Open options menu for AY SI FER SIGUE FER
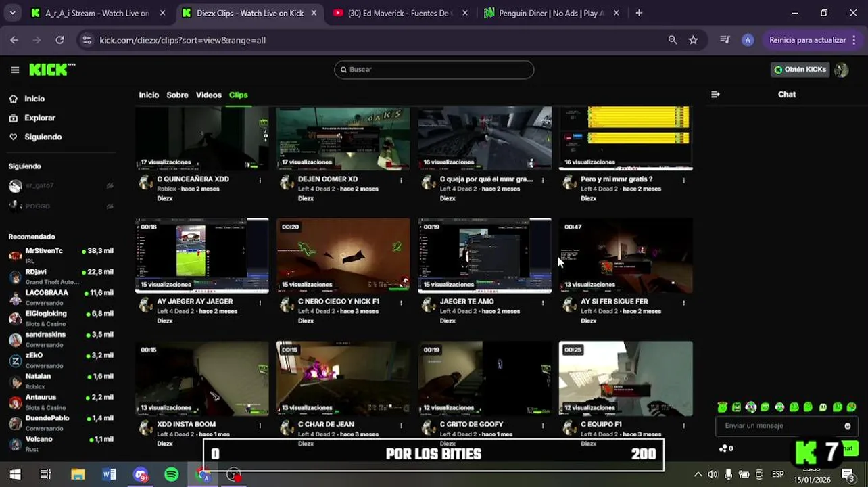Image resolution: width=868 pixels, height=487 pixels. (684, 302)
